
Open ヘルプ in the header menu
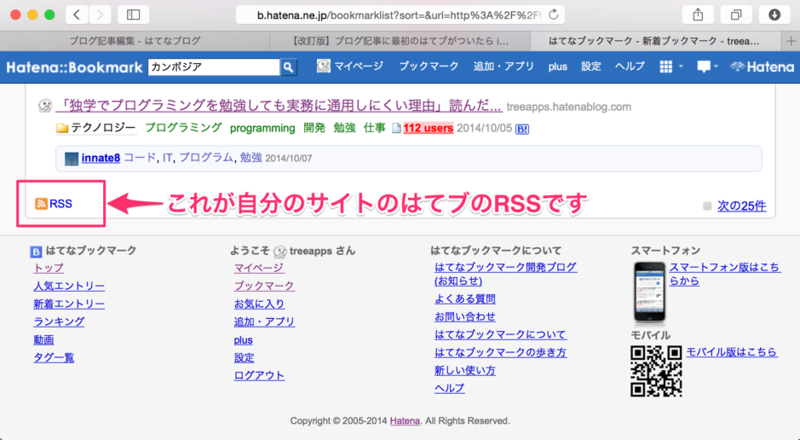(630, 66)
